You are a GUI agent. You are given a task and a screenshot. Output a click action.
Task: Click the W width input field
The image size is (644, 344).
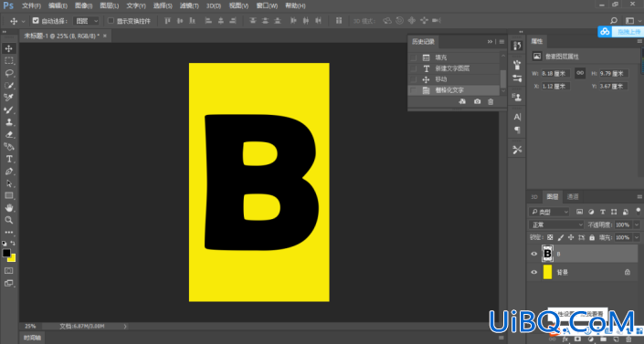(x=555, y=74)
